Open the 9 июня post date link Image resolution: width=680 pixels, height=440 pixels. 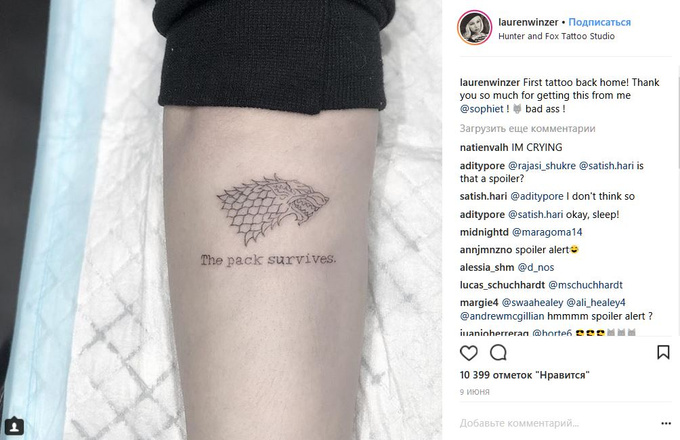(475, 392)
